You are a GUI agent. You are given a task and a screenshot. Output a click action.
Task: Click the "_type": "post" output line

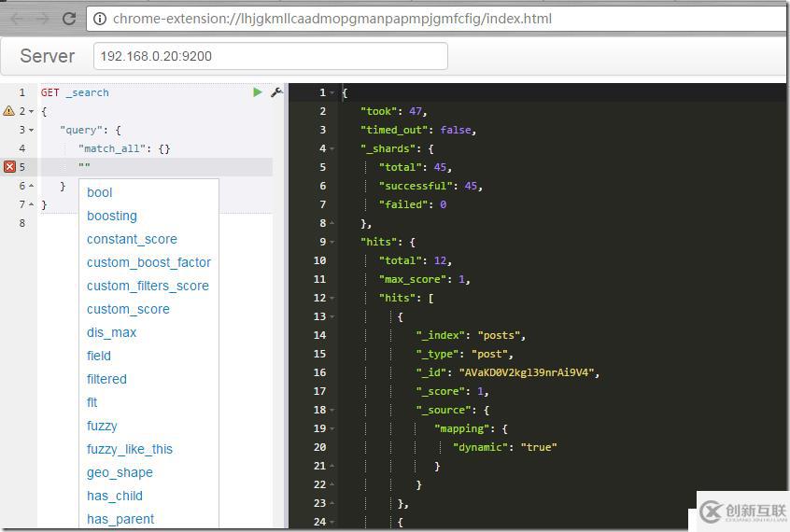click(x=464, y=354)
